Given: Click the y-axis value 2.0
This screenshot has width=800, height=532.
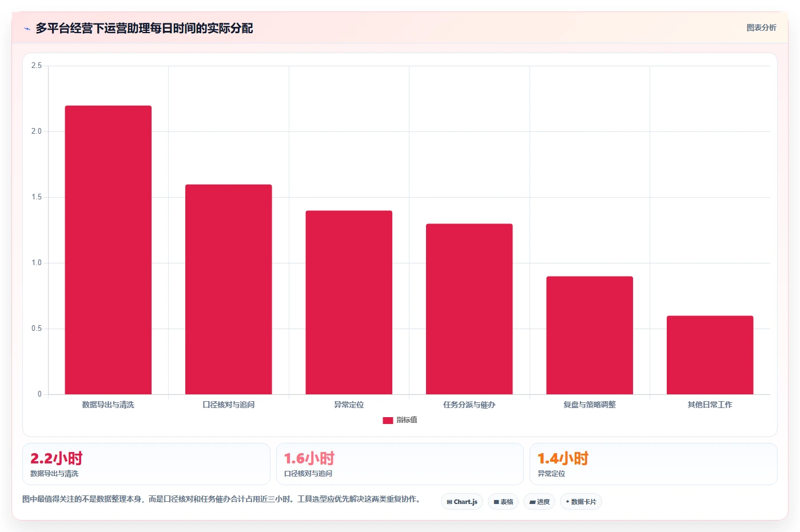Looking at the screenshot, I should [x=37, y=131].
